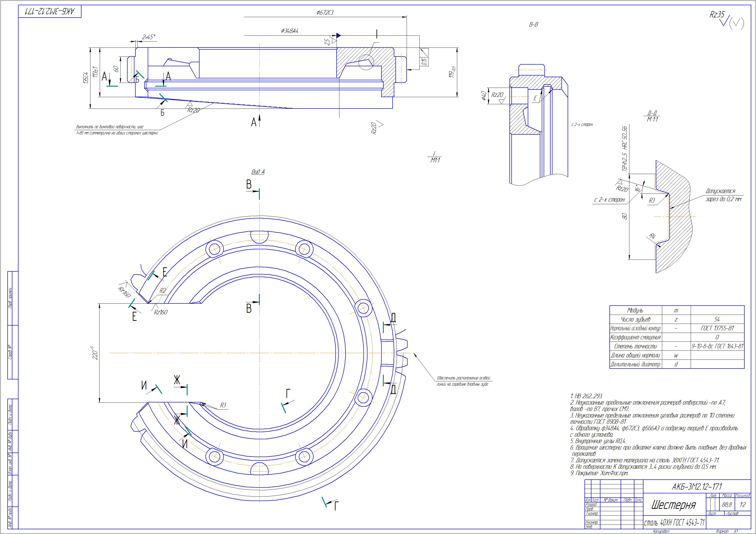Select the 2×45° chamfer dimension
Screen dimensions: 756x534
coord(148,37)
